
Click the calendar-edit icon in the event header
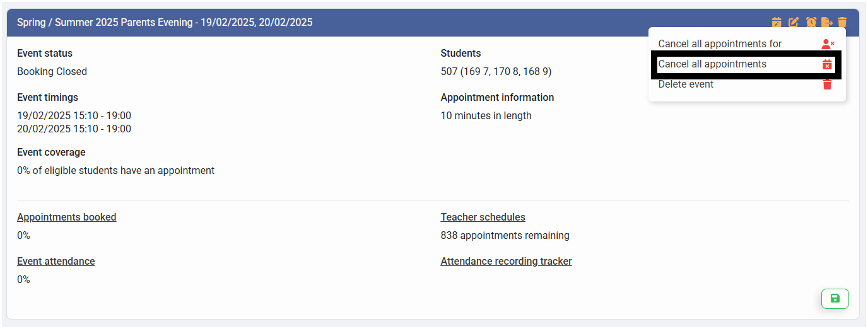click(x=777, y=22)
